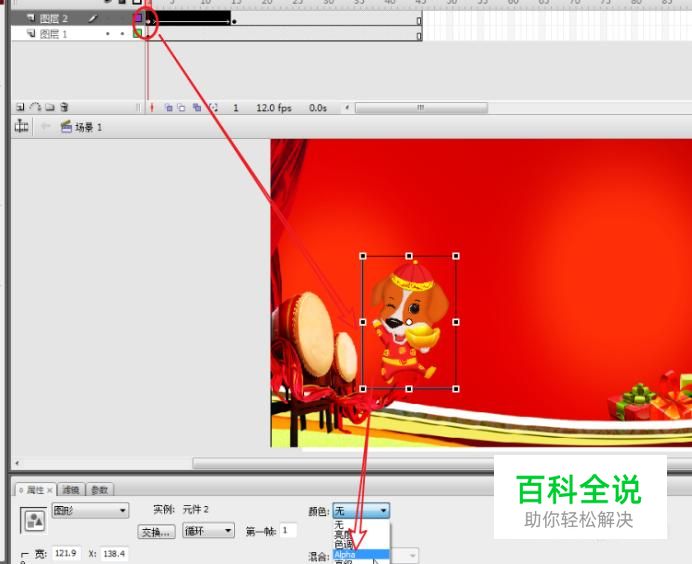Image resolution: width=692 pixels, height=564 pixels.
Task: Click the top-center transform handle of the dog
Action: [x=409, y=256]
